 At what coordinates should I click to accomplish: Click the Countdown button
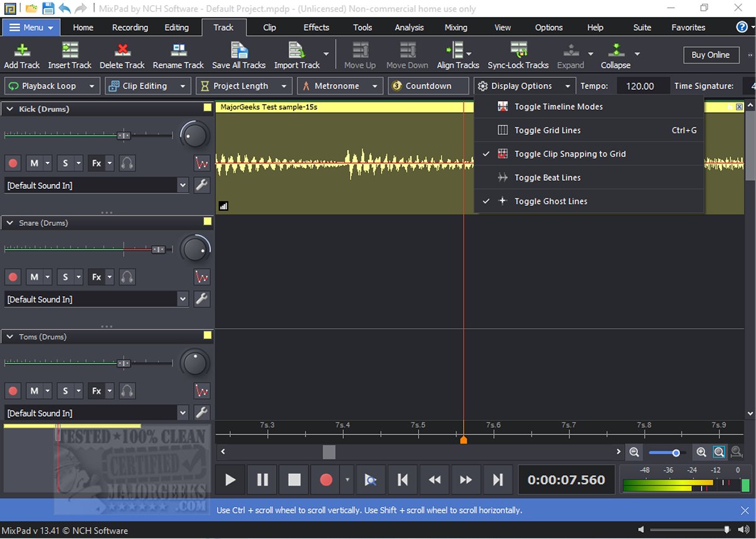pyautogui.click(x=428, y=86)
